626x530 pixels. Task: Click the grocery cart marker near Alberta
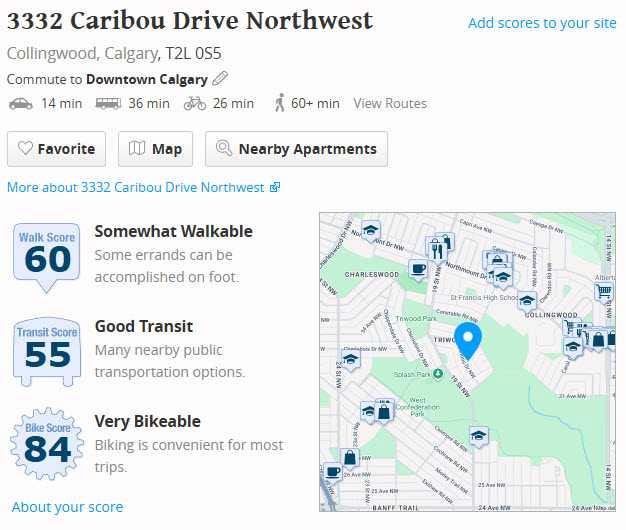click(603, 291)
